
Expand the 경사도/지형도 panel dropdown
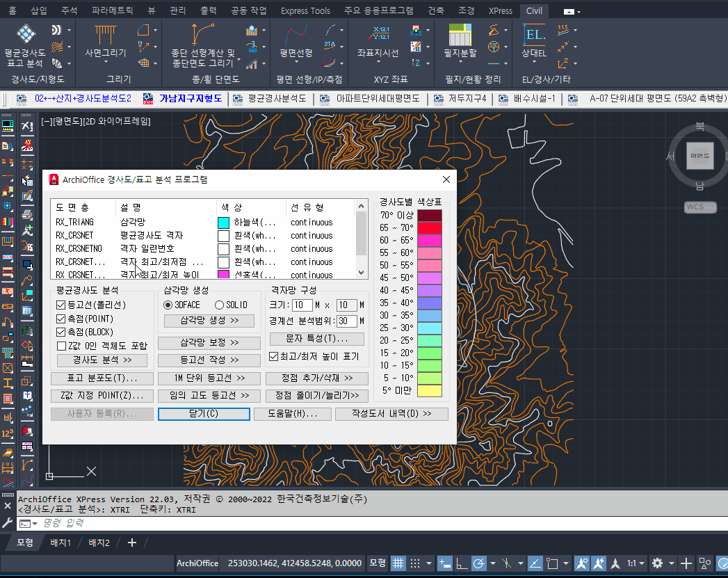coord(38,79)
